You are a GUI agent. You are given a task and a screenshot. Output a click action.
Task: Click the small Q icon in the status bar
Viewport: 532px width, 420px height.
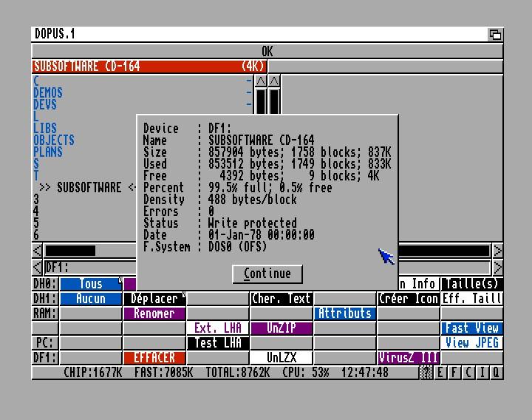click(496, 373)
